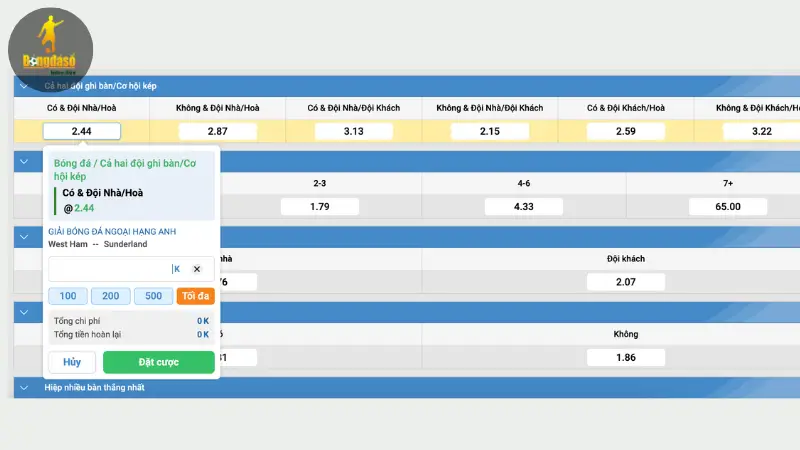Choose the 200 quick stake chip
The width and height of the screenshot is (800, 450).
[111, 296]
